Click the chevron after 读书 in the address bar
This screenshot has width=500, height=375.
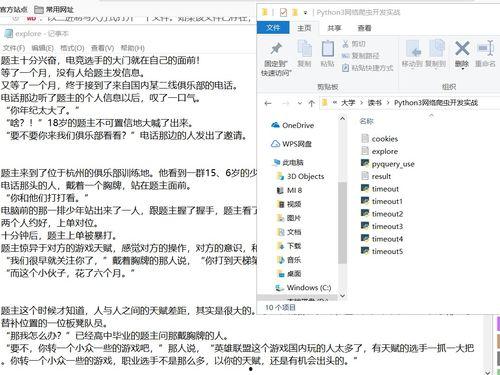coord(388,103)
